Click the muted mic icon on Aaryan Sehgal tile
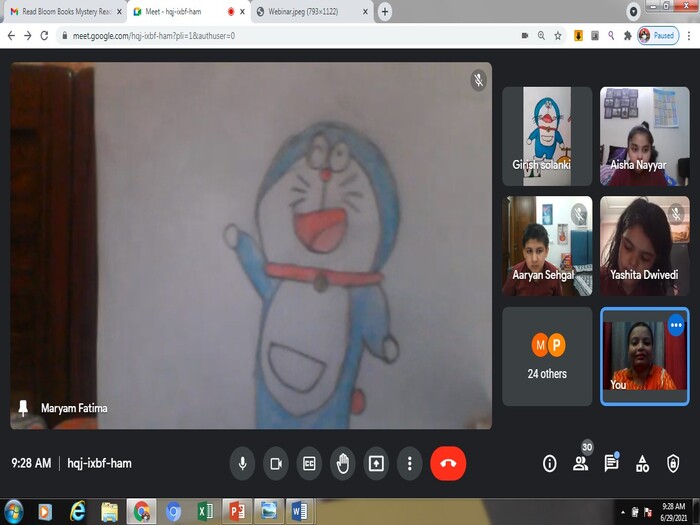Image resolution: width=700 pixels, height=525 pixels. pyautogui.click(x=579, y=214)
